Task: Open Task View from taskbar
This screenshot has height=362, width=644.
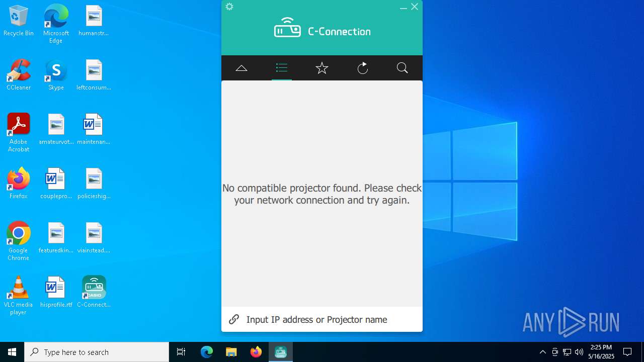Action: click(181, 352)
